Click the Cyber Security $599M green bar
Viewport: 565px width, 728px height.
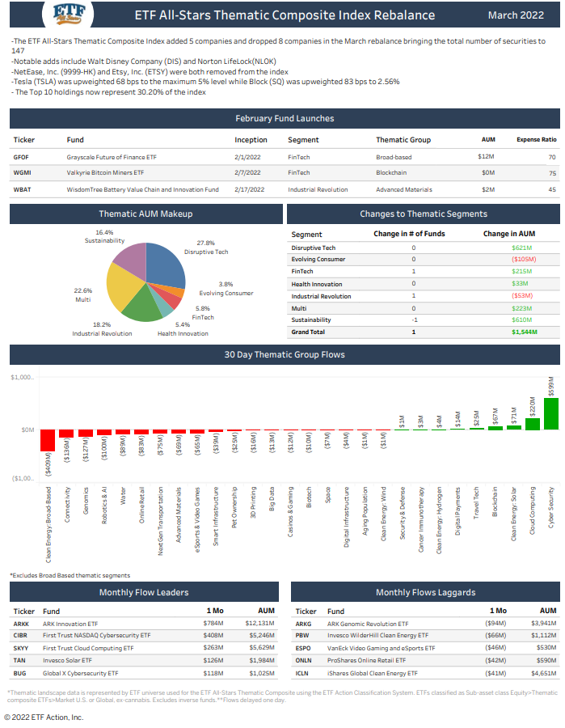tap(550, 413)
